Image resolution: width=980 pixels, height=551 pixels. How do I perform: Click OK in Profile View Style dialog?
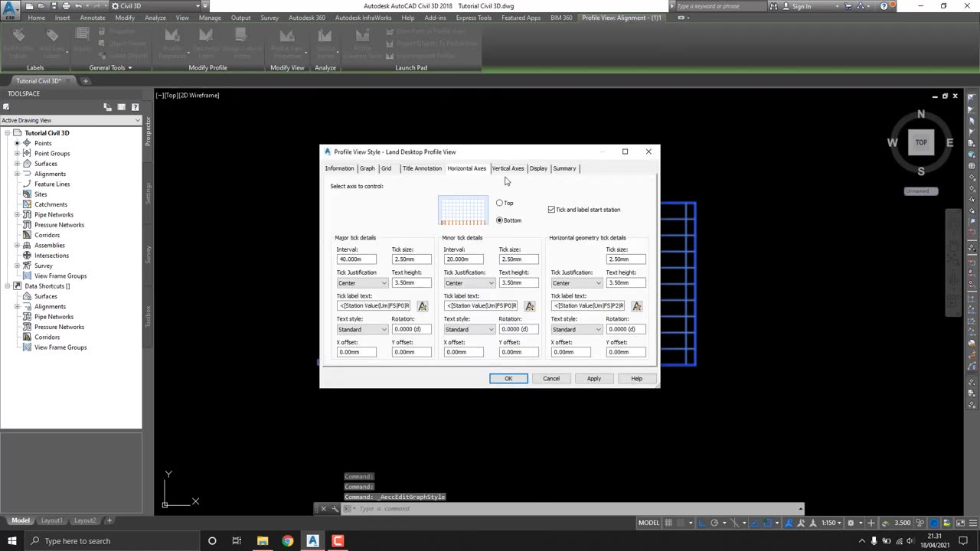coord(508,379)
